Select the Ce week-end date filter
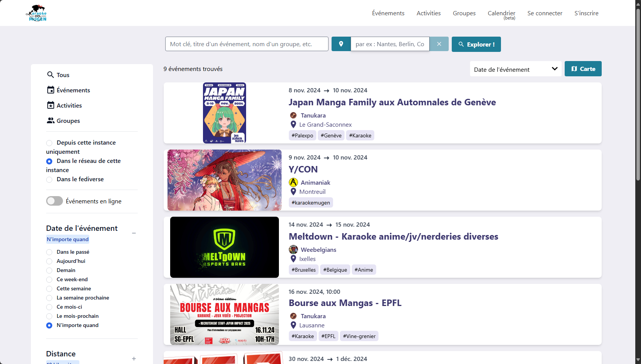 pyautogui.click(x=49, y=280)
